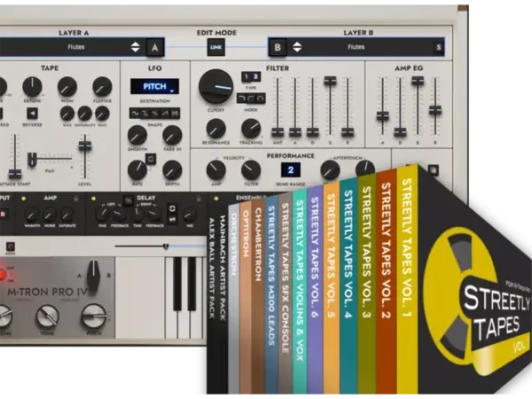Adjust the Tape Detune knob
The height and width of the screenshot is (399, 532).
[32, 87]
